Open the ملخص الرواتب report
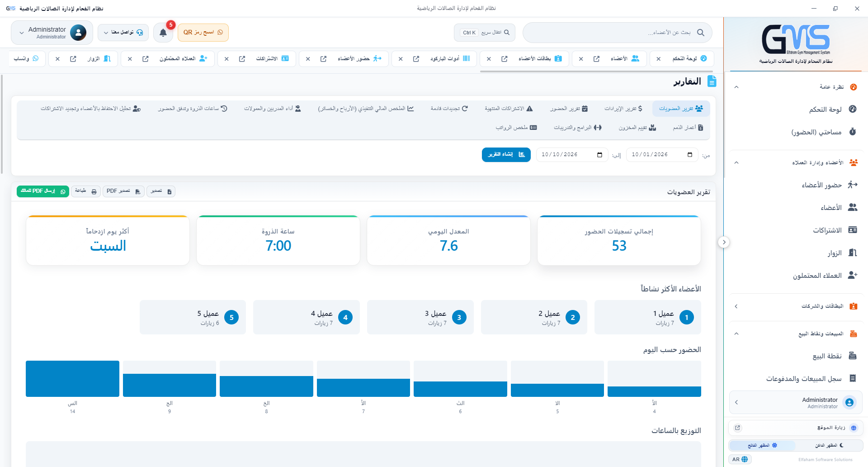 [516, 128]
